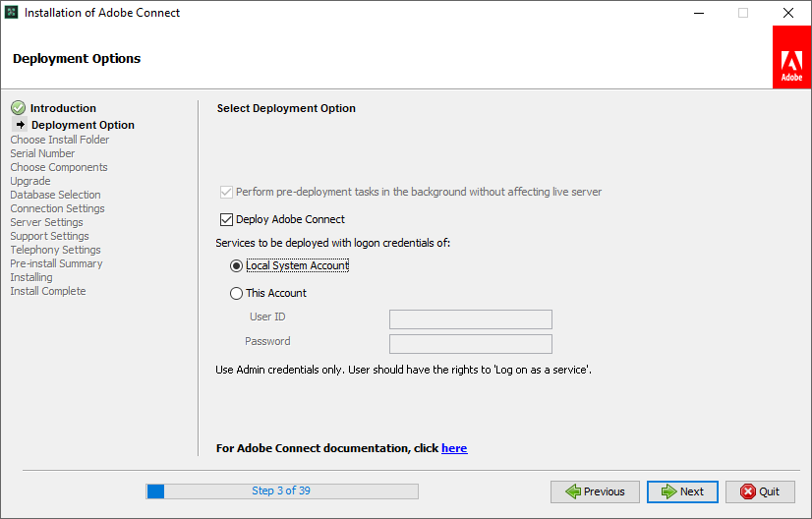Click the 'Services to be deployed' label
The width and height of the screenshot is (812, 519).
pos(333,243)
